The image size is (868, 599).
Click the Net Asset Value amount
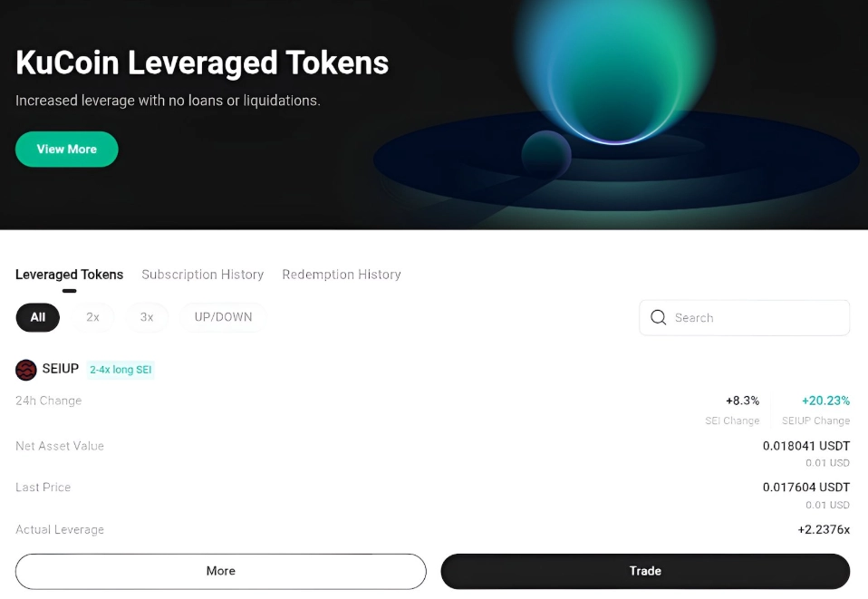tap(806, 446)
